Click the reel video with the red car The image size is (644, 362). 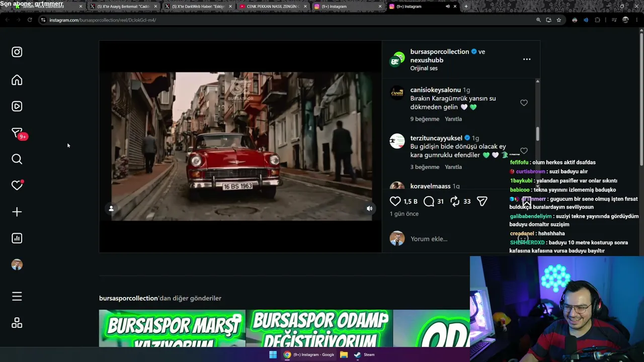(x=240, y=146)
